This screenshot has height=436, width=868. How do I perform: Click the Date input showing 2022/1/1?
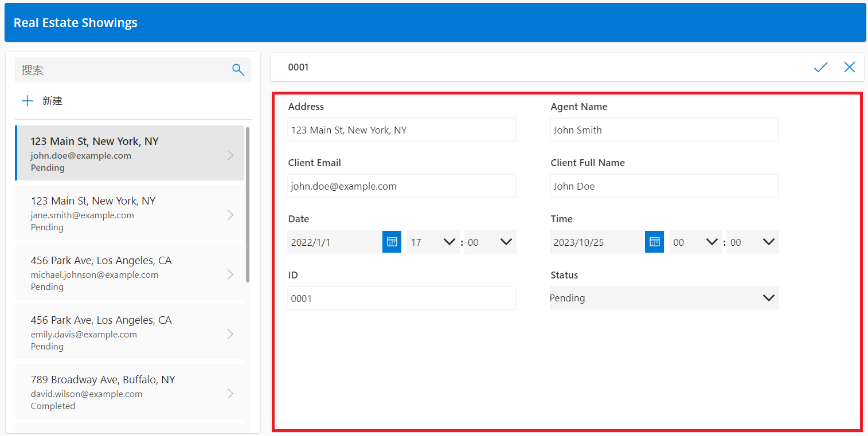[335, 242]
